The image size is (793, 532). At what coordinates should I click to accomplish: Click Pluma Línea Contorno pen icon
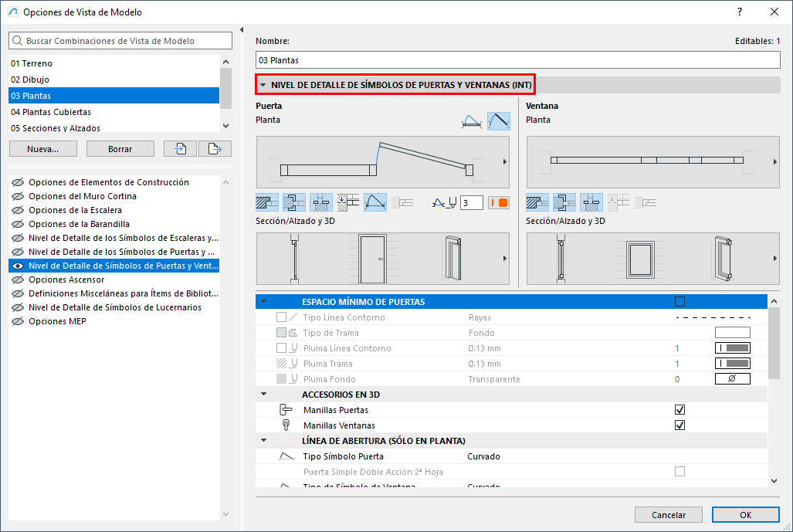294,348
